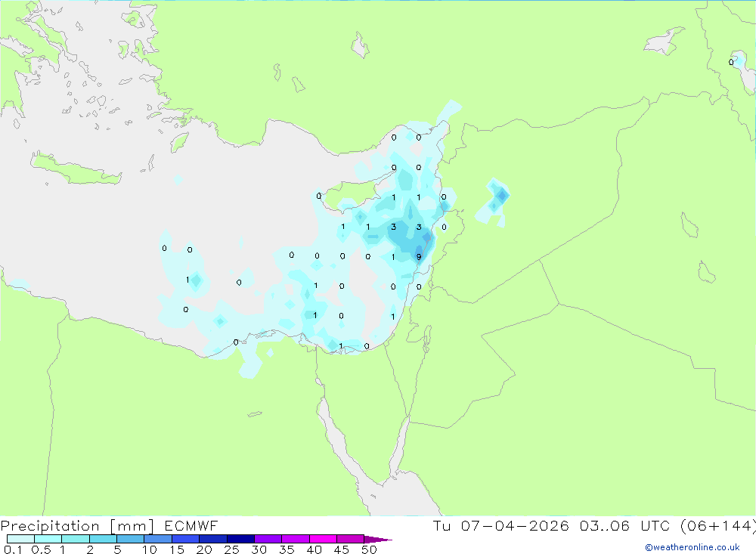Click the '(06+144)' forecast offset text
This screenshot has height=554, width=756.
(x=717, y=526)
